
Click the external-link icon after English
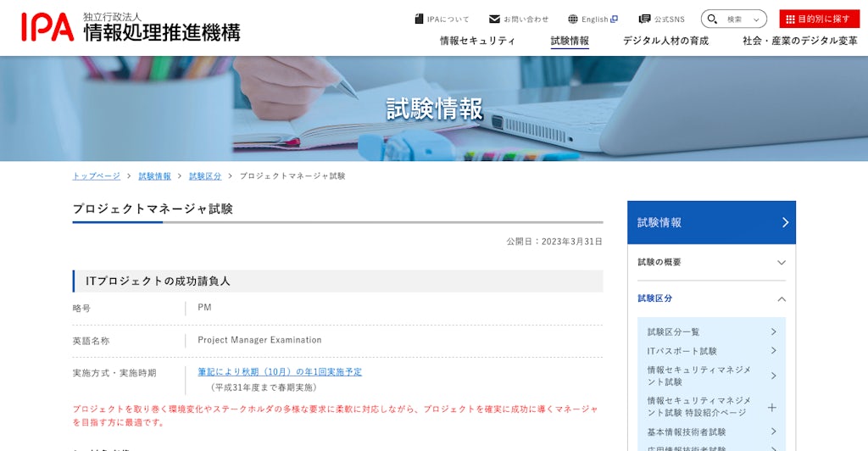[614, 19]
